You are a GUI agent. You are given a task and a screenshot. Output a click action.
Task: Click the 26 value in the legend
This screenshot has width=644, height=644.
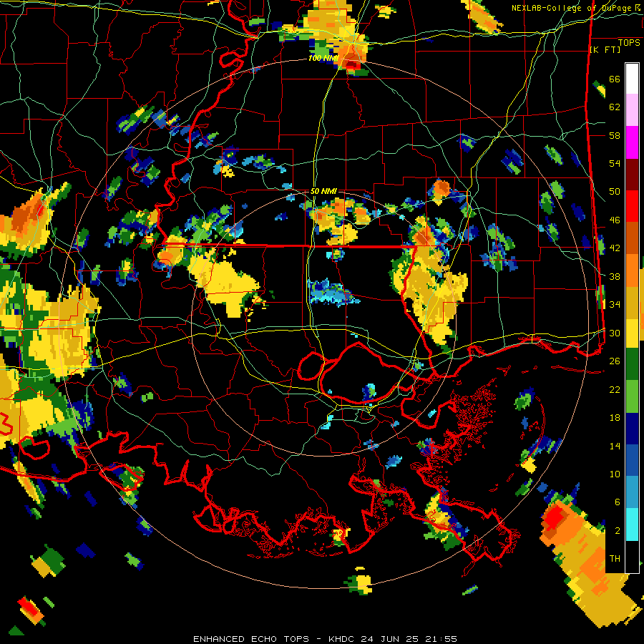tap(615, 361)
